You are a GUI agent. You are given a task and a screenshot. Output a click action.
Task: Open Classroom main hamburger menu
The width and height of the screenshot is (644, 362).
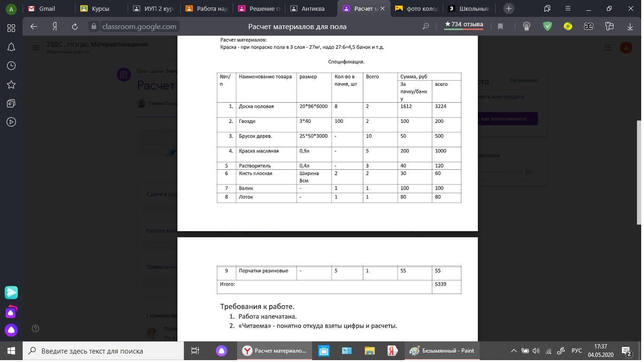click(x=36, y=47)
